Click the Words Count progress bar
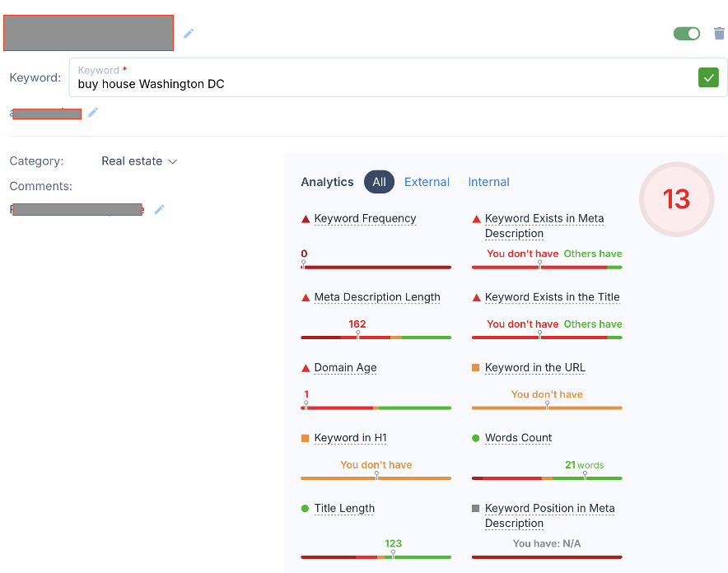728x573 pixels. (x=547, y=478)
